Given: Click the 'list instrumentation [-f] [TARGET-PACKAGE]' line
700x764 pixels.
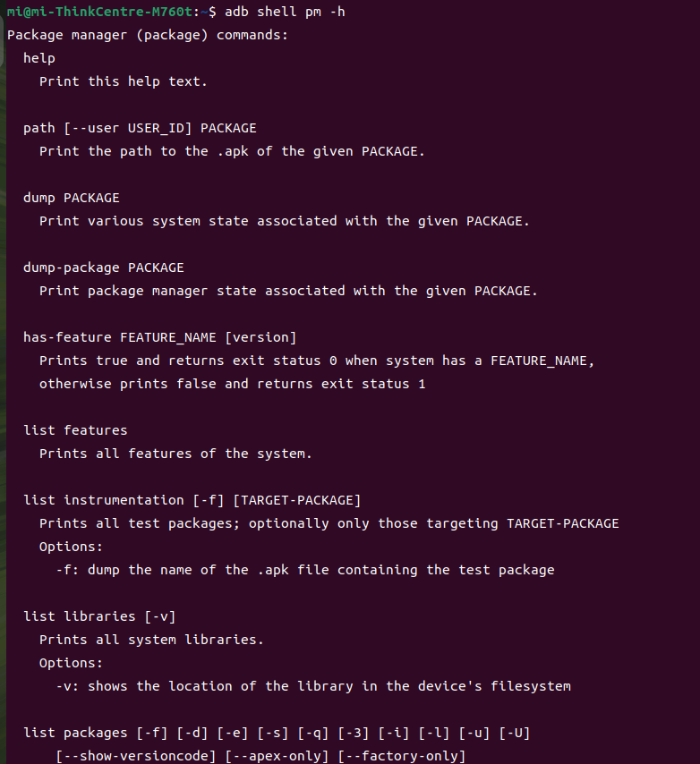Looking at the screenshot, I should pos(192,500).
